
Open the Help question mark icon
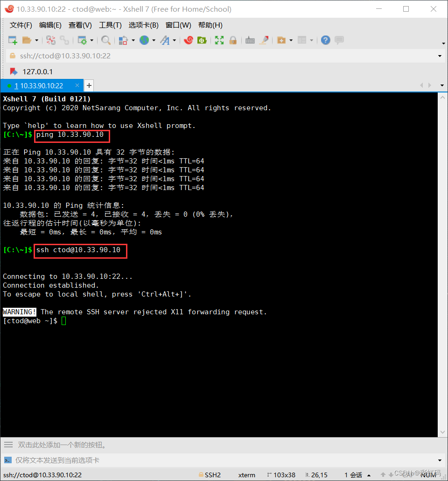[326, 40]
